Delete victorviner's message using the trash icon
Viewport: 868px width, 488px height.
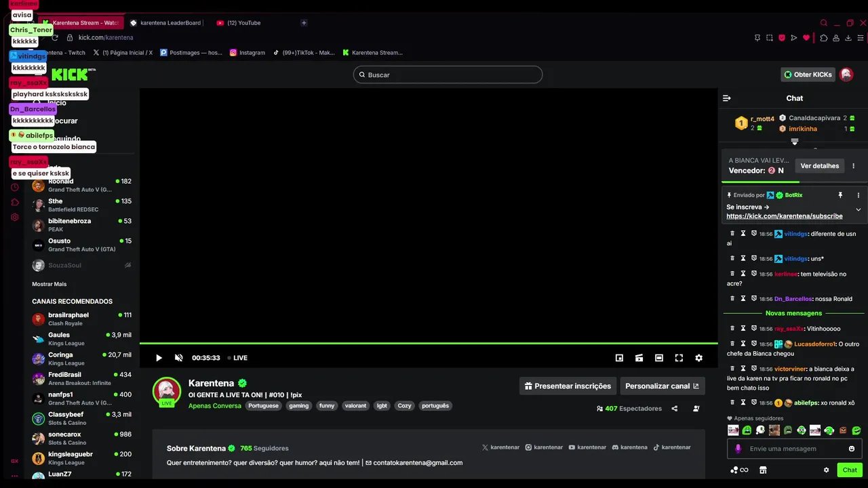click(x=732, y=369)
